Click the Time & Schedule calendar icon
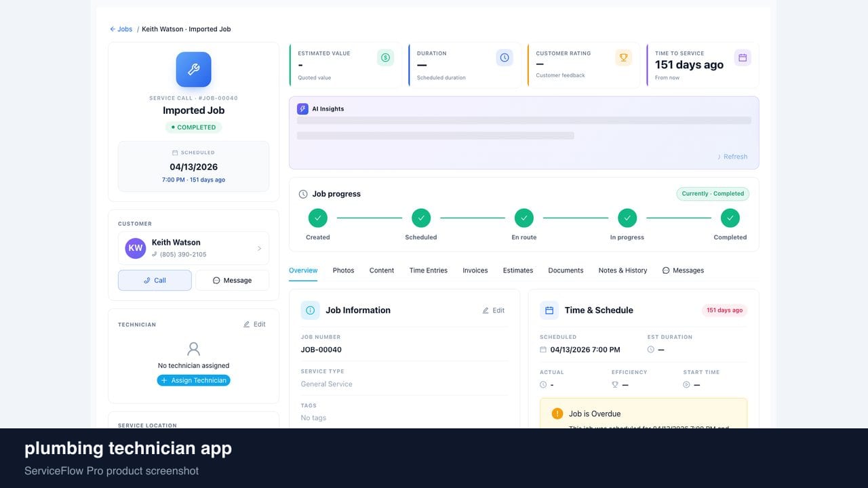 (549, 310)
